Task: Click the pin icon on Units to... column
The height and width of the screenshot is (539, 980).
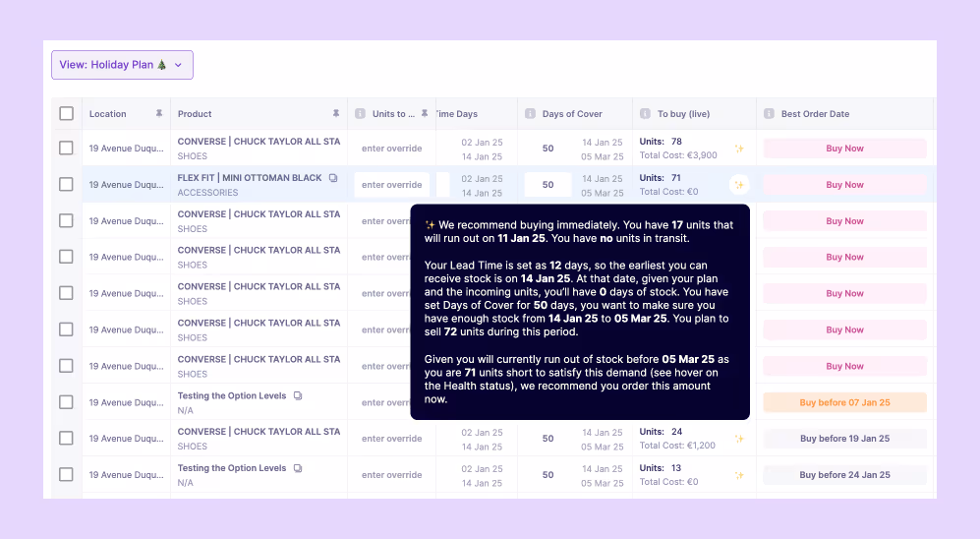Action: (425, 113)
